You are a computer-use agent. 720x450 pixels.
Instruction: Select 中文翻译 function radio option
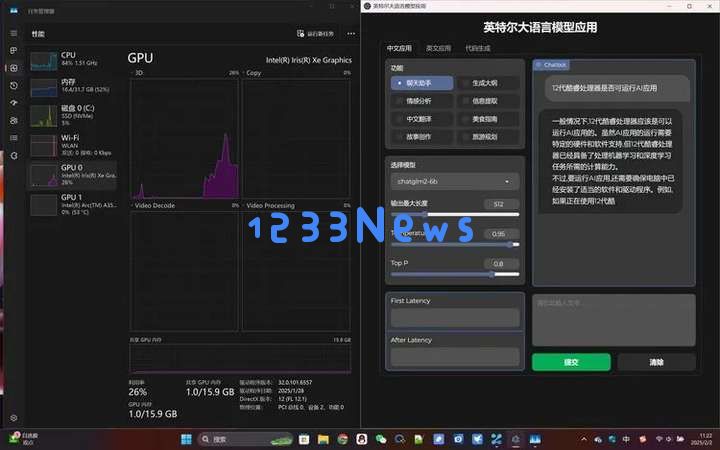click(422, 119)
